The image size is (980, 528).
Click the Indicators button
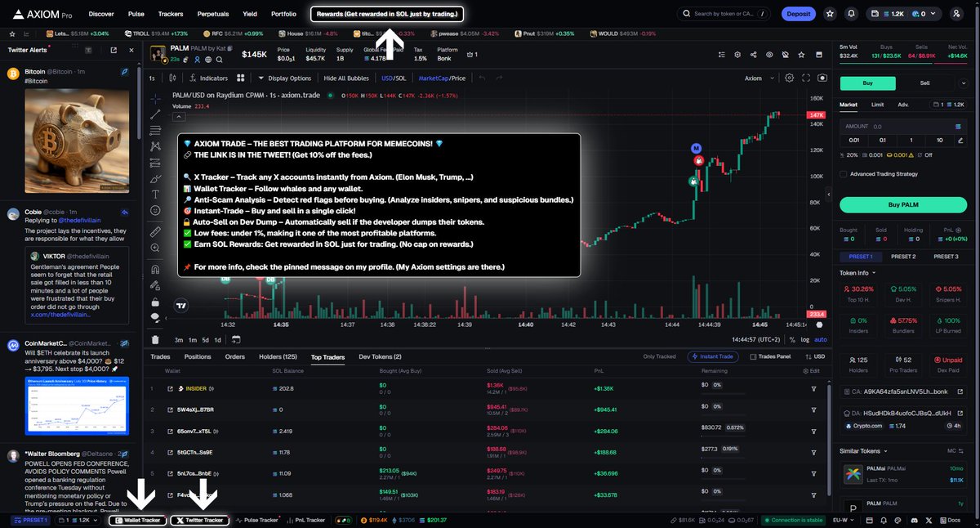[x=207, y=78]
